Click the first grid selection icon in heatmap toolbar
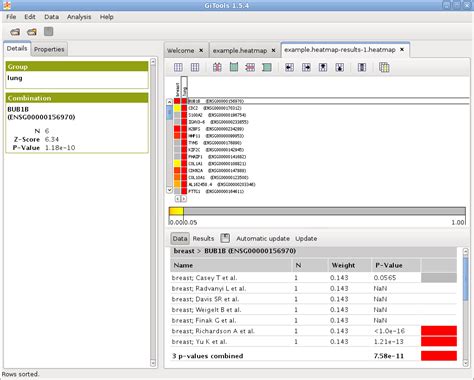The height and width of the screenshot is (380, 474). tap(178, 68)
